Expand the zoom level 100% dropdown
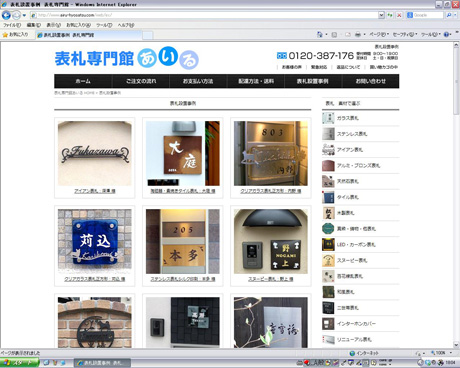This screenshot has height=368, width=460. [451, 353]
